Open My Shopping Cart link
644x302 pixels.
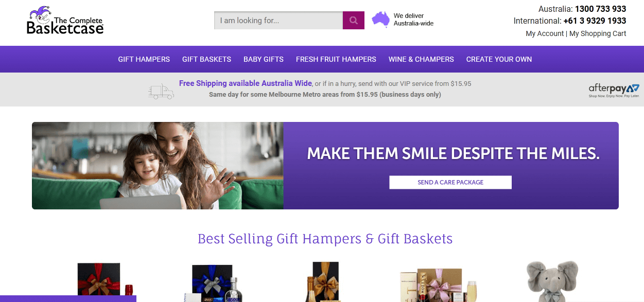point(598,33)
